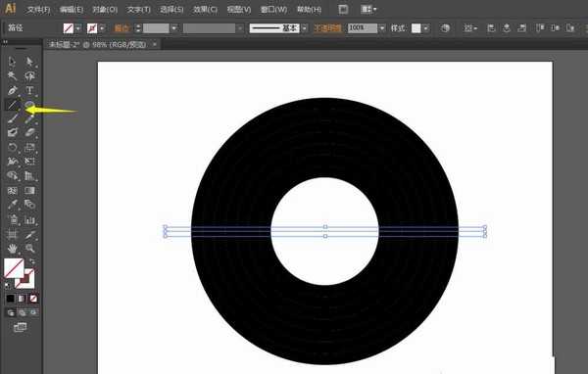Select the Type (T) tool

[x=29, y=90]
